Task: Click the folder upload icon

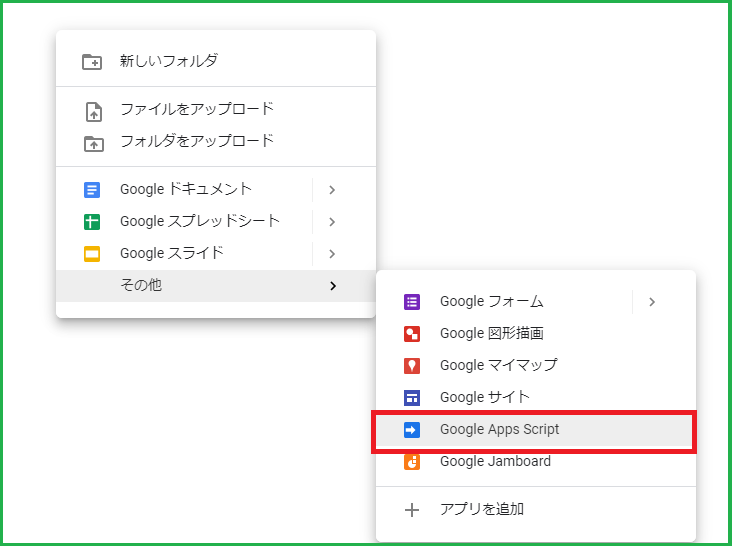Action: (94, 144)
